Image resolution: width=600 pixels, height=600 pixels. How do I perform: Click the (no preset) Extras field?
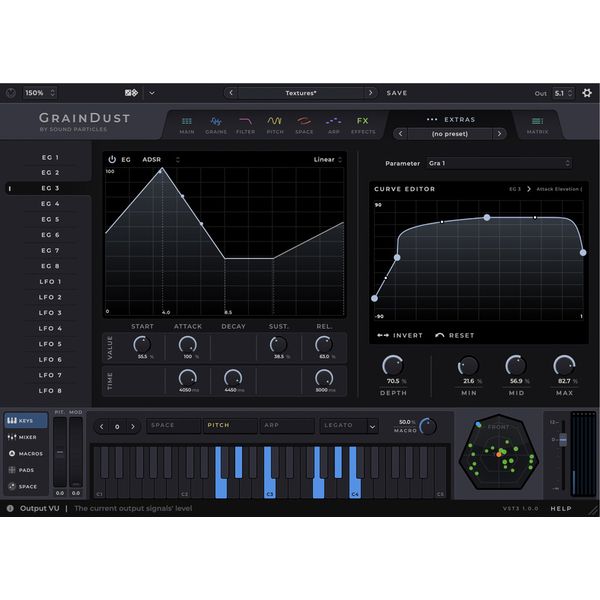tap(450, 134)
